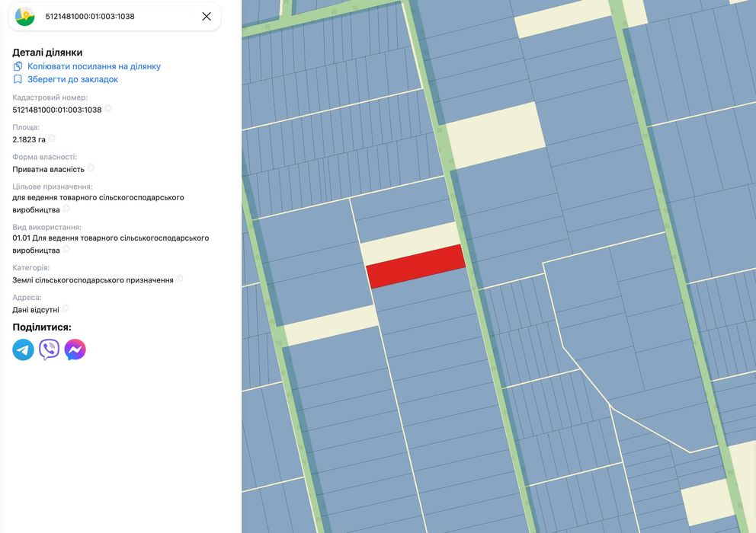
Task: Copy the 'Цільове призначення' value icon
Action: 66,209
